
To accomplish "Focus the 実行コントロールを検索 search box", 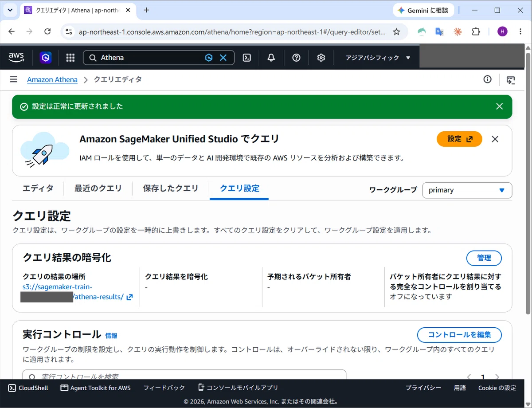I will [184, 376].
